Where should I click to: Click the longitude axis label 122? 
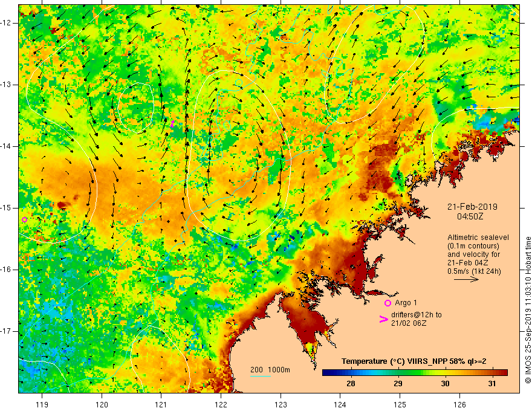pos(221,404)
